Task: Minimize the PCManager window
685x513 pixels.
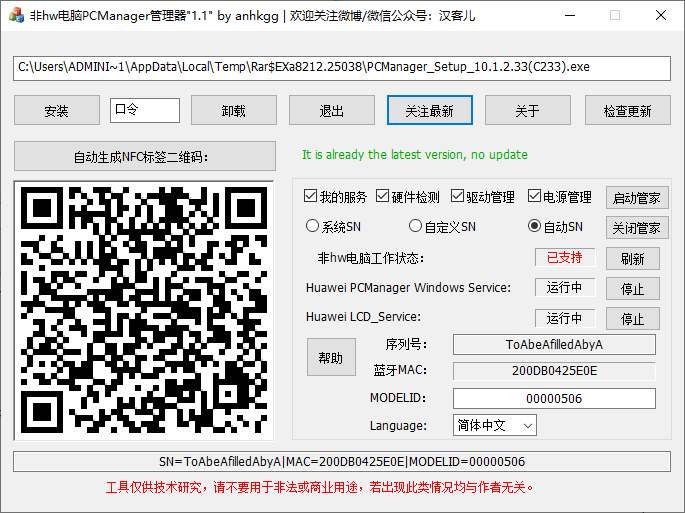Action: tap(570, 15)
